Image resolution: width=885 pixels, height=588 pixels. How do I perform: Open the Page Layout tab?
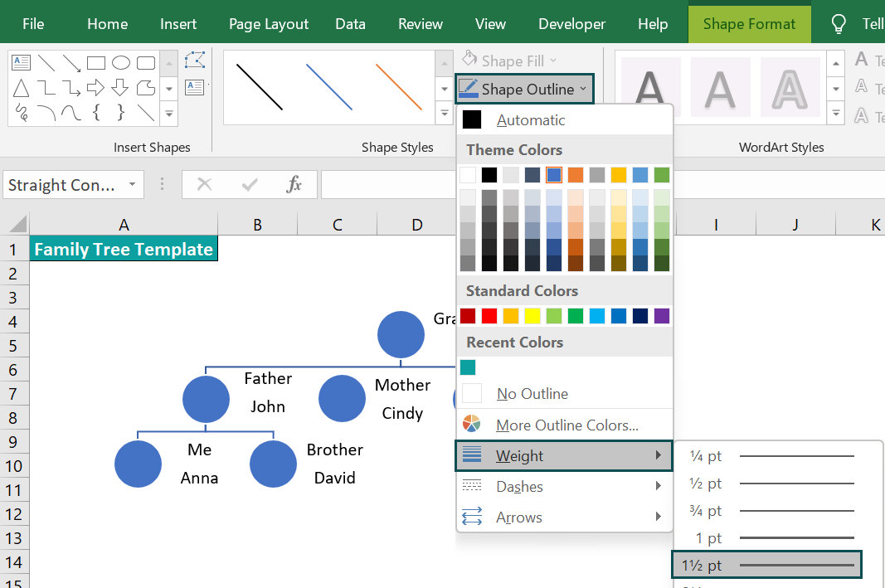(269, 24)
